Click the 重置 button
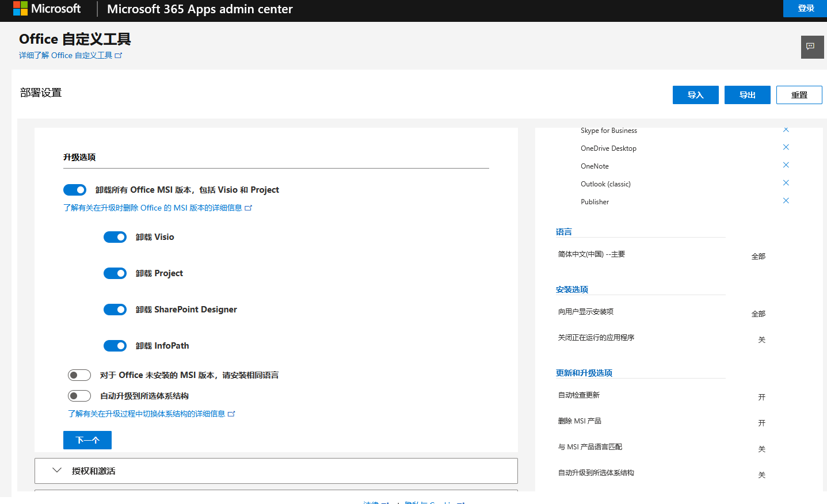 (x=799, y=95)
